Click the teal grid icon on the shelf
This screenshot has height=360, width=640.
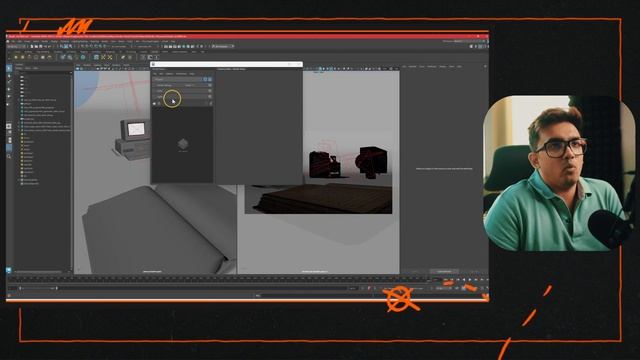[96, 58]
